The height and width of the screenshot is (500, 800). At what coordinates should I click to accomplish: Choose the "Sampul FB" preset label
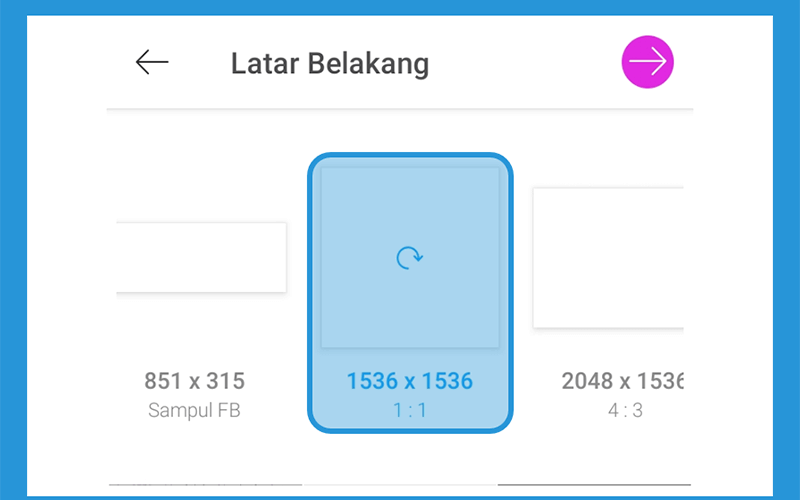click(194, 410)
